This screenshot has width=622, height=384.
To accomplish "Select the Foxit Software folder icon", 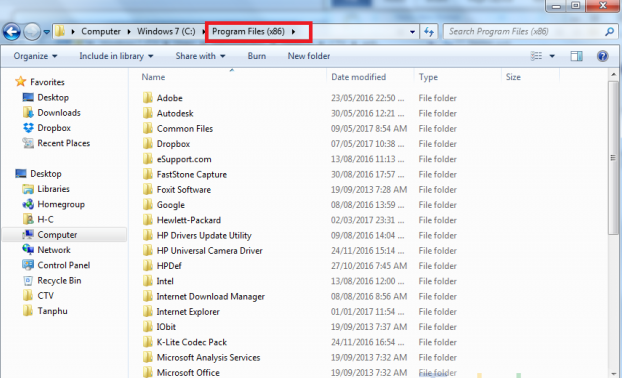I will point(148,189).
